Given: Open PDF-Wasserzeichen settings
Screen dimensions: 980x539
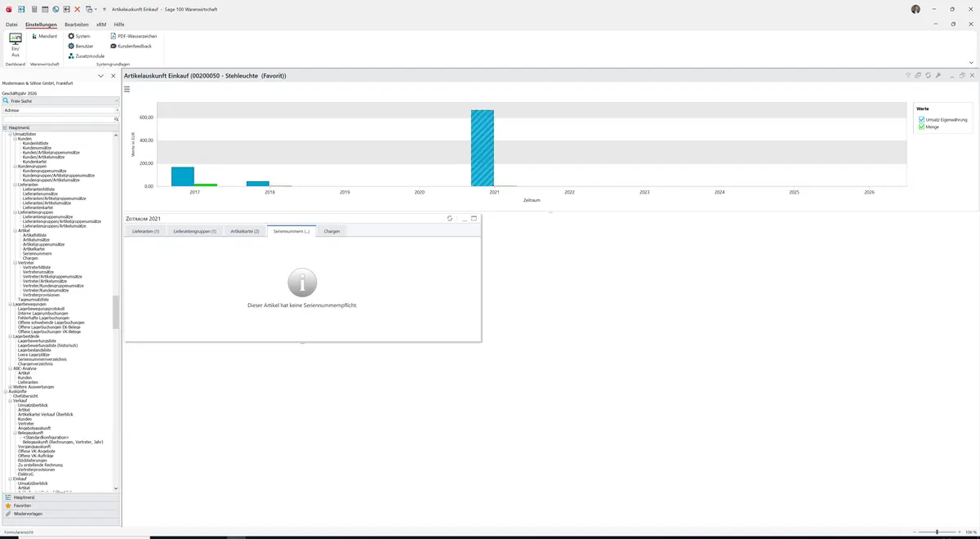Looking at the screenshot, I should [134, 36].
